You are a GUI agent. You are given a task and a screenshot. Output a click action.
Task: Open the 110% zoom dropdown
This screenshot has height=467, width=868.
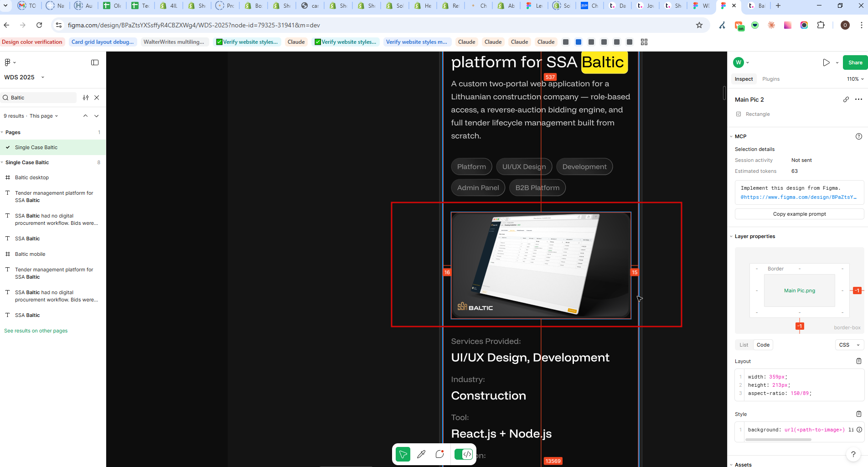pyautogui.click(x=855, y=79)
